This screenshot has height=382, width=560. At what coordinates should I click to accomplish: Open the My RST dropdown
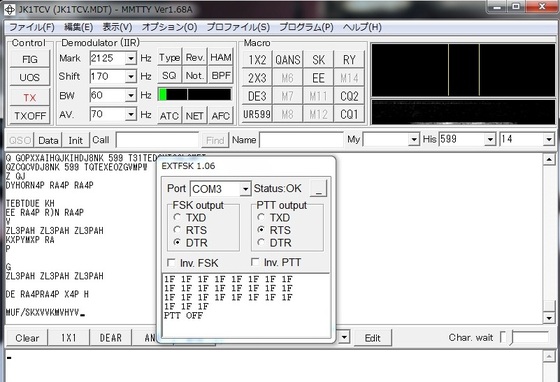(414, 139)
